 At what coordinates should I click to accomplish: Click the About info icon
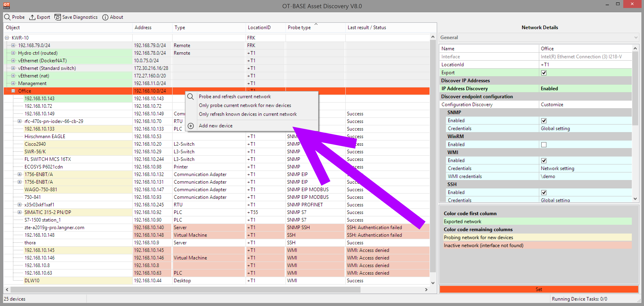105,17
